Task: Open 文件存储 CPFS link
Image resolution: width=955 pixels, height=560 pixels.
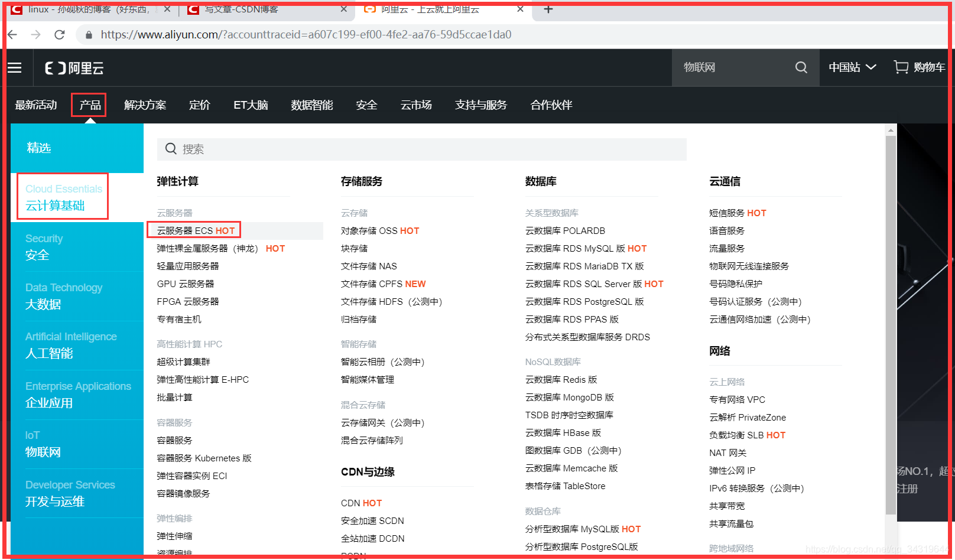Action: coord(383,284)
